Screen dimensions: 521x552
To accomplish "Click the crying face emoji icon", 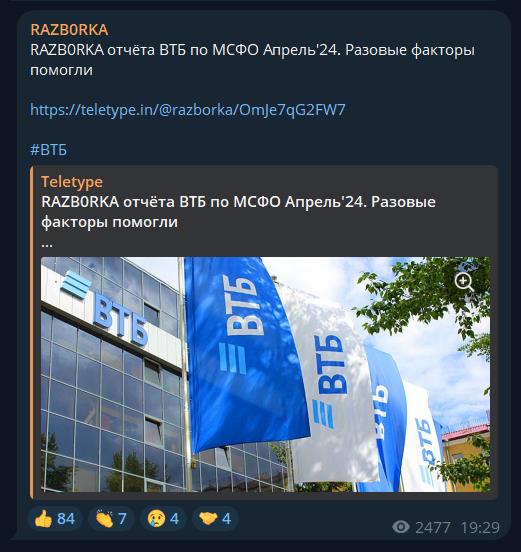I will click(156, 519).
